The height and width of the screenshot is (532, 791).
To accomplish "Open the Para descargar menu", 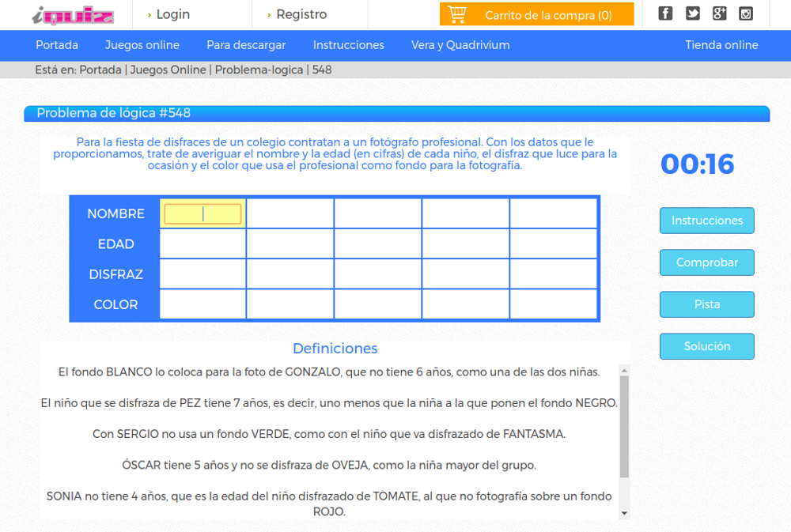I will (246, 45).
